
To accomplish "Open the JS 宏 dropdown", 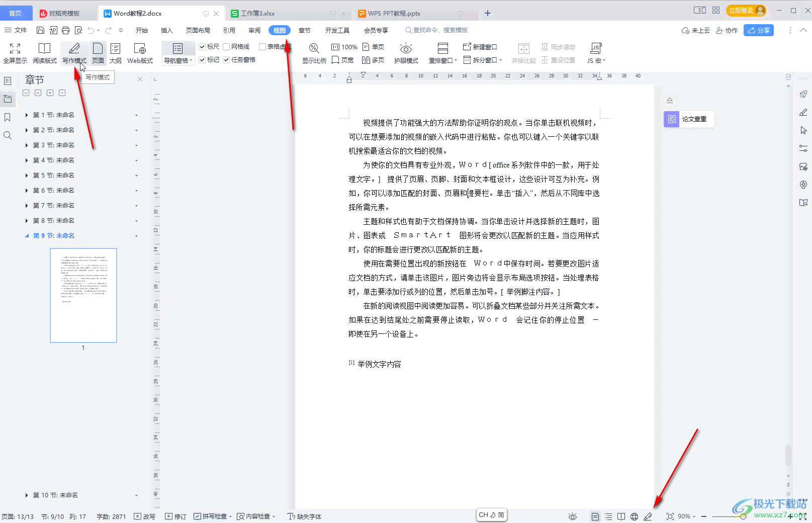I will click(596, 61).
